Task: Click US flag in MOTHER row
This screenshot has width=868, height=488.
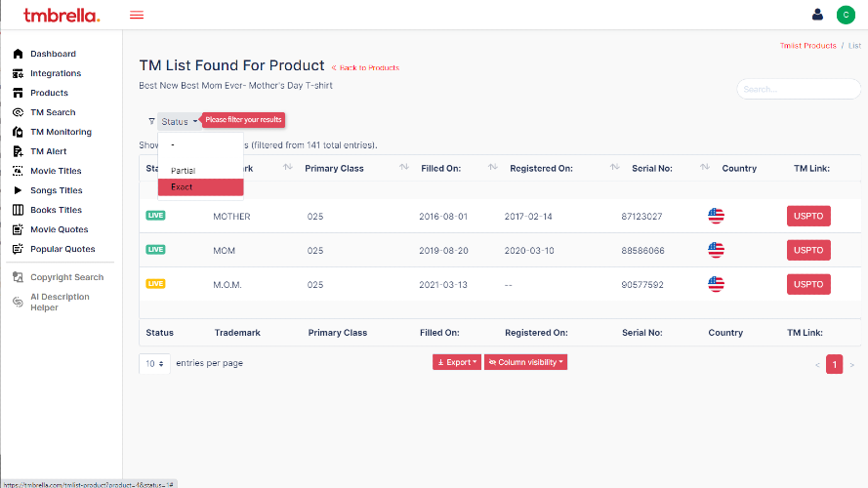Action: [x=716, y=216]
